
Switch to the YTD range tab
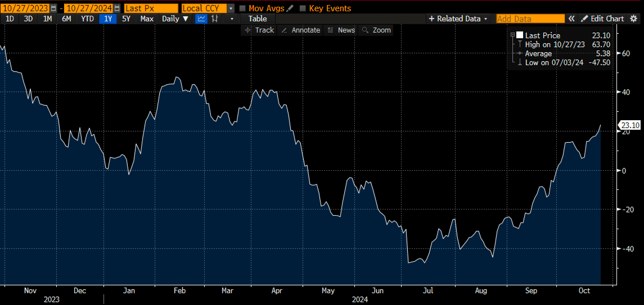coord(87,19)
